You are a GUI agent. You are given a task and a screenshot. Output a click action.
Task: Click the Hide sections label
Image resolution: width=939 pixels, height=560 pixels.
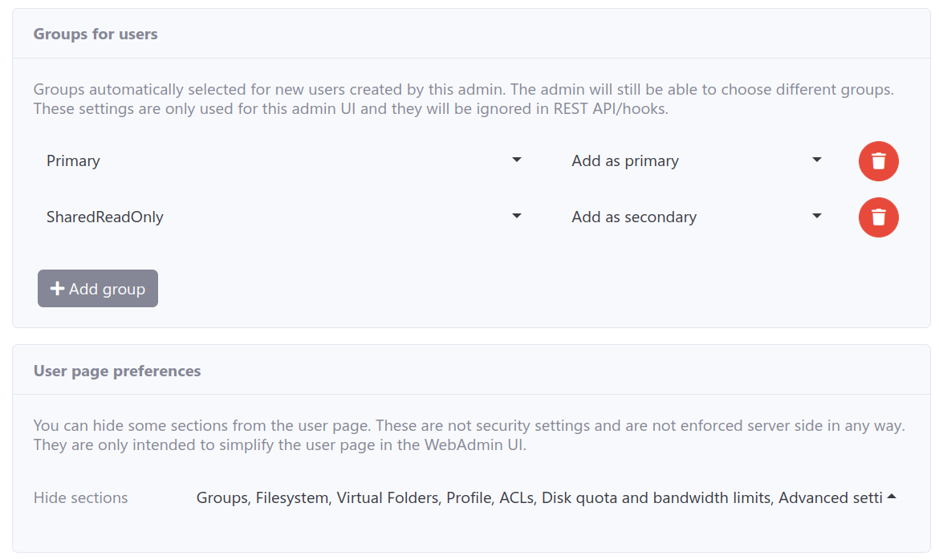80,497
